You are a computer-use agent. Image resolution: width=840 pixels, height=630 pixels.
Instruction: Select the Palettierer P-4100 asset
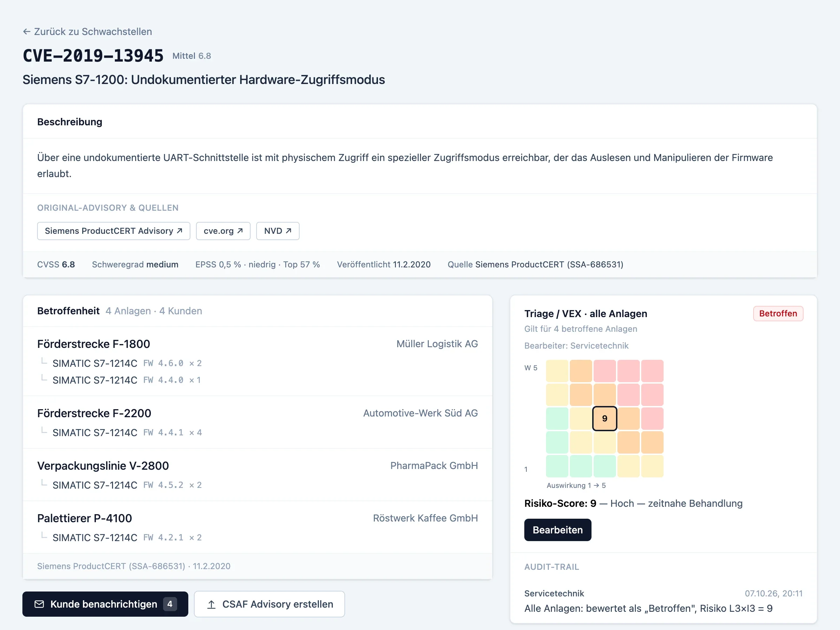click(84, 518)
